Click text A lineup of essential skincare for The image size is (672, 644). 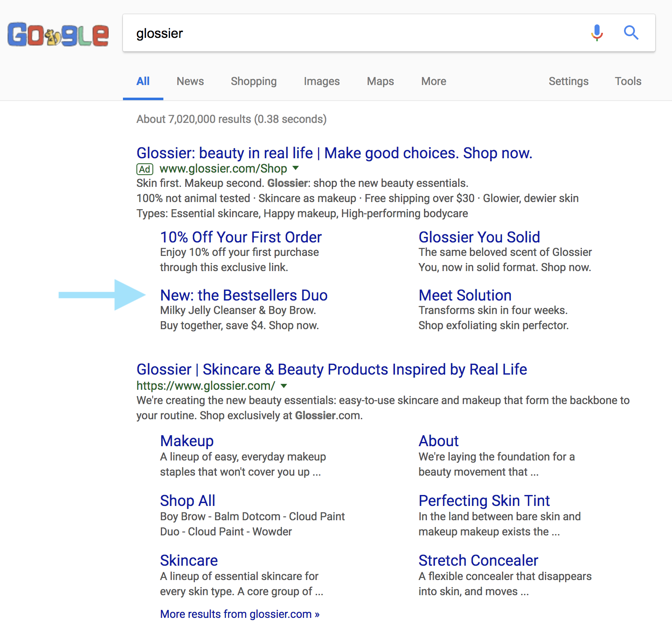point(239,576)
